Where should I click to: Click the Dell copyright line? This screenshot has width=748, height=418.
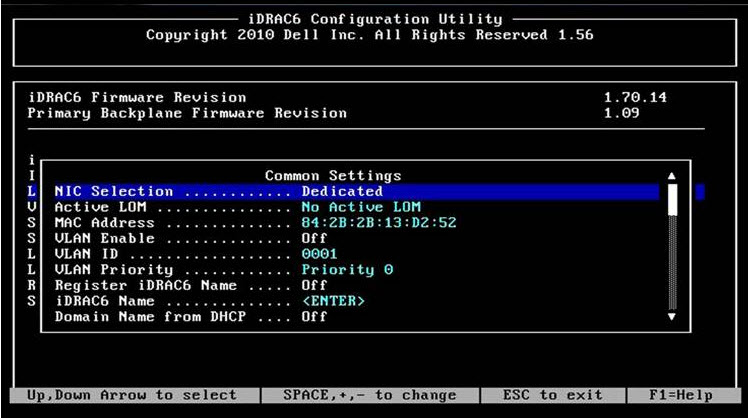[x=370, y=35]
